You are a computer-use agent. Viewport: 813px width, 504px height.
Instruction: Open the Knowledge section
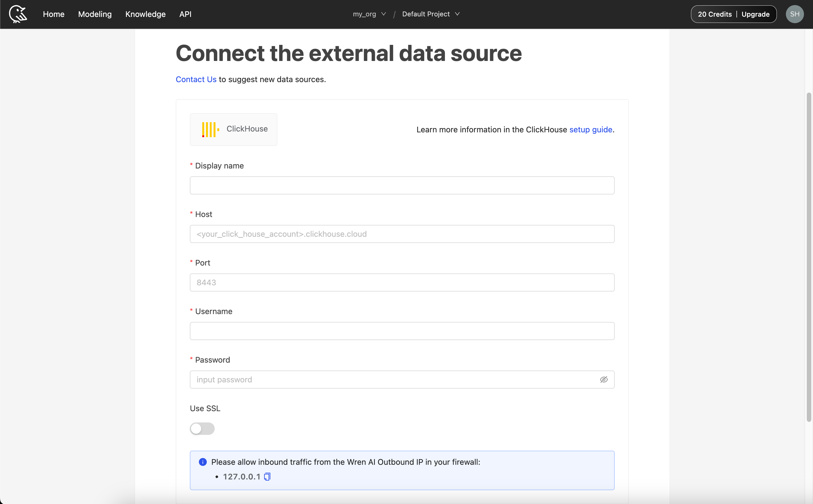145,14
